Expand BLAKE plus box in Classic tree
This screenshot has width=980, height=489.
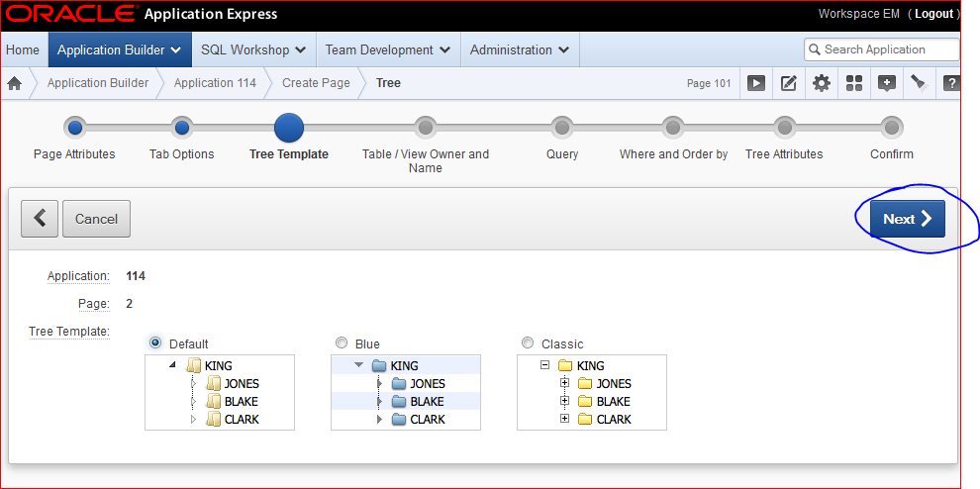tap(565, 401)
